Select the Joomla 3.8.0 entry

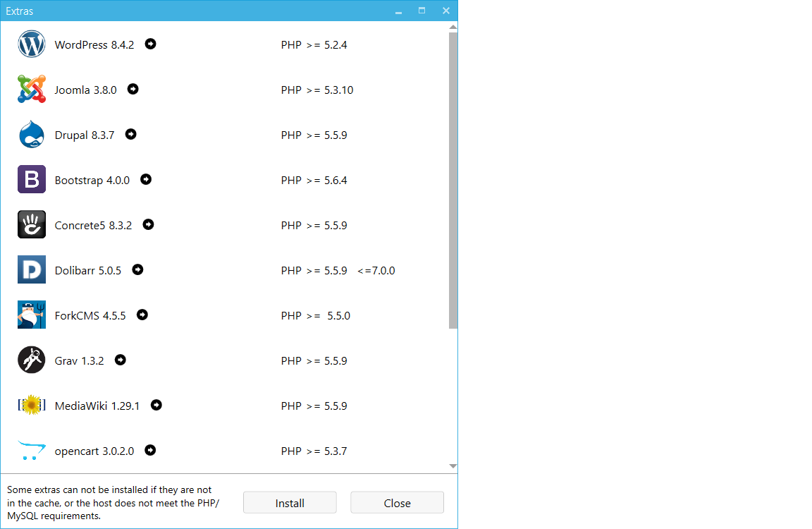coord(85,90)
